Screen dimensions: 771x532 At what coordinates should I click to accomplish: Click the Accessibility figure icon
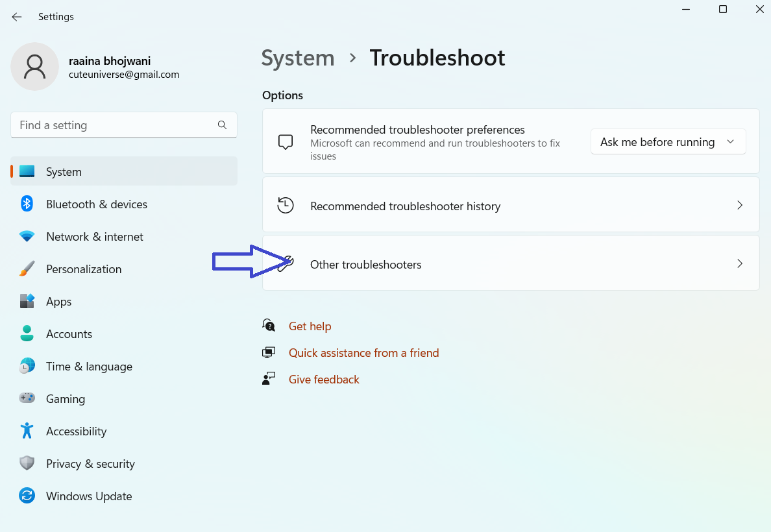27,431
